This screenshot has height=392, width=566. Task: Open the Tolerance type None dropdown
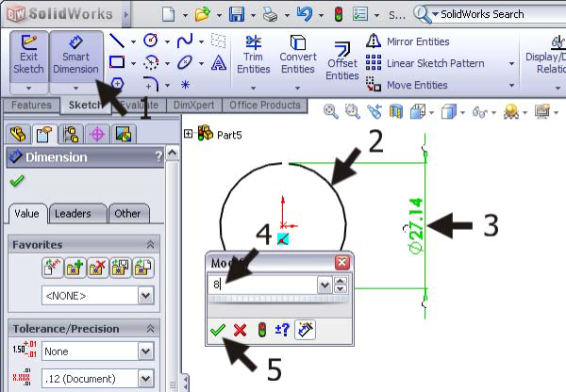point(145,351)
